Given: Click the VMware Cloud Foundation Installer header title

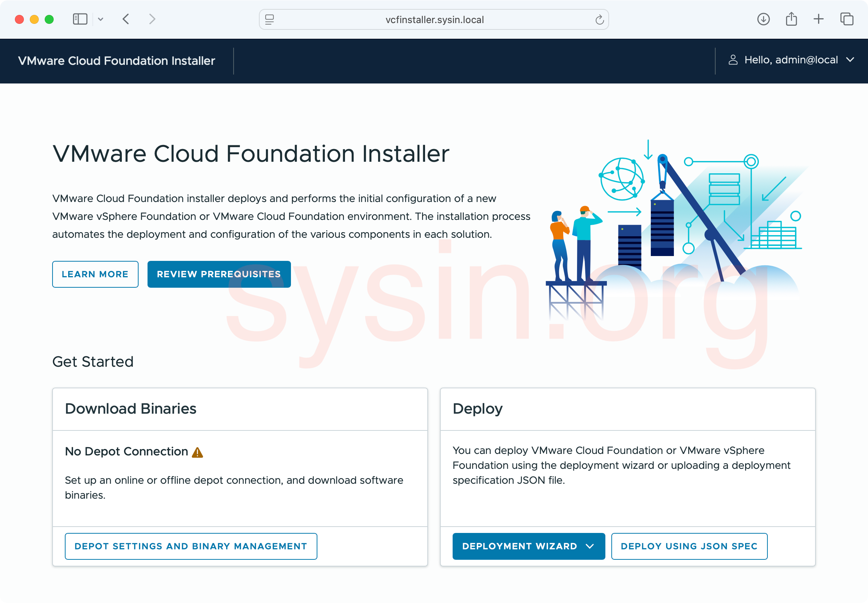Looking at the screenshot, I should tap(117, 61).
